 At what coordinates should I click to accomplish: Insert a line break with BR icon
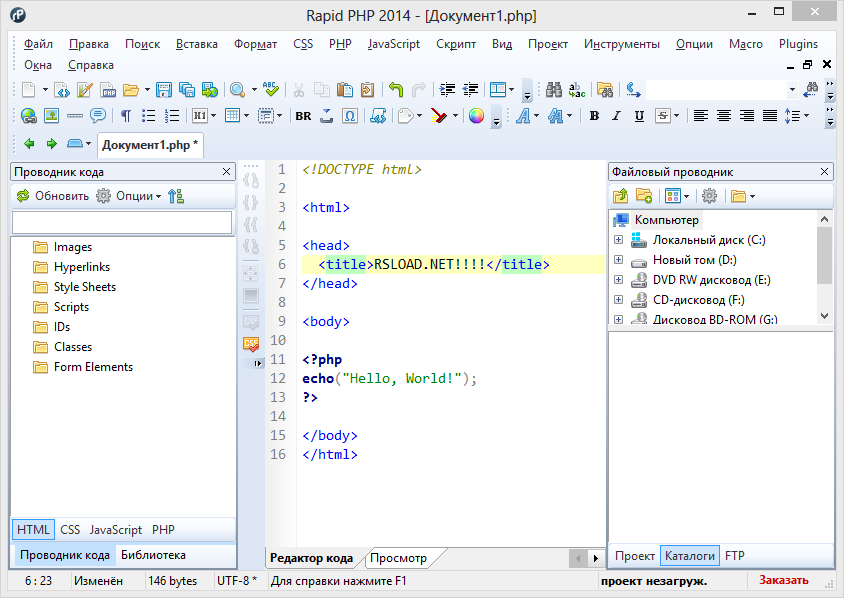pos(303,116)
